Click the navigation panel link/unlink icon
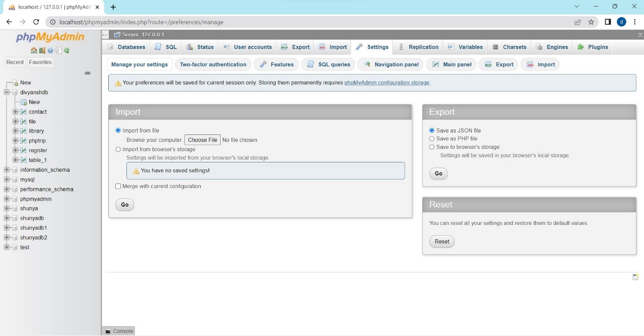644x336 pixels. [x=87, y=73]
